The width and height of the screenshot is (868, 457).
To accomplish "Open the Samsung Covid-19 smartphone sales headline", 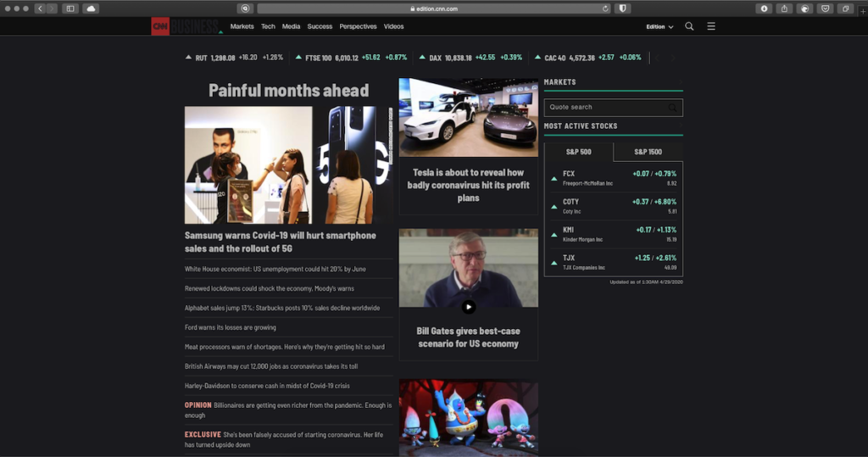I will click(280, 242).
